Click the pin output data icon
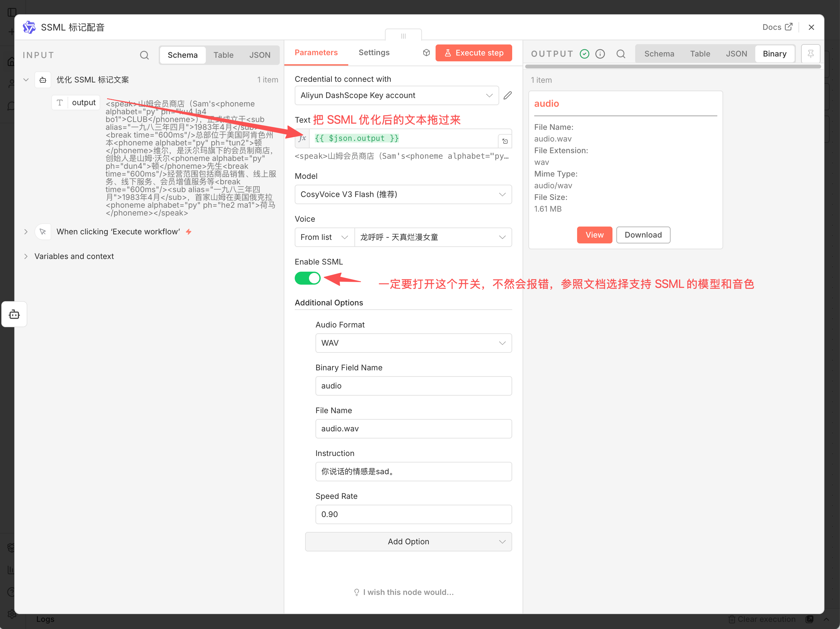 coord(810,54)
